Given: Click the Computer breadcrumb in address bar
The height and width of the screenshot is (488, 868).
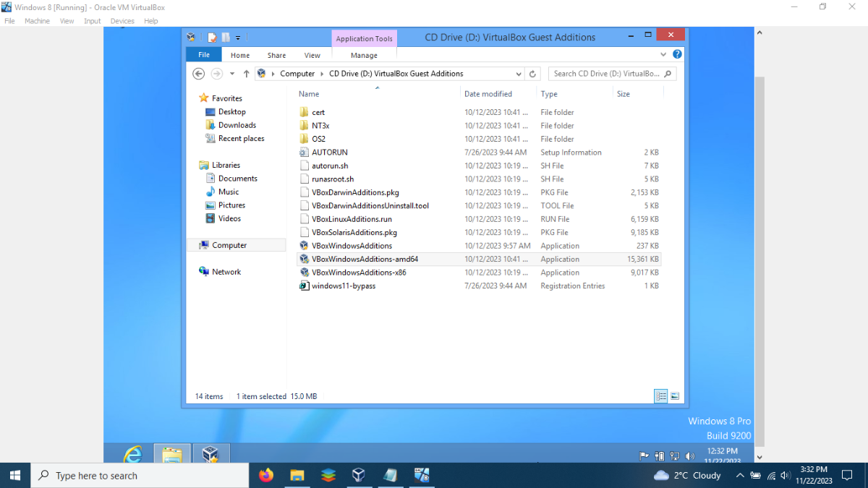Looking at the screenshot, I should (x=297, y=74).
